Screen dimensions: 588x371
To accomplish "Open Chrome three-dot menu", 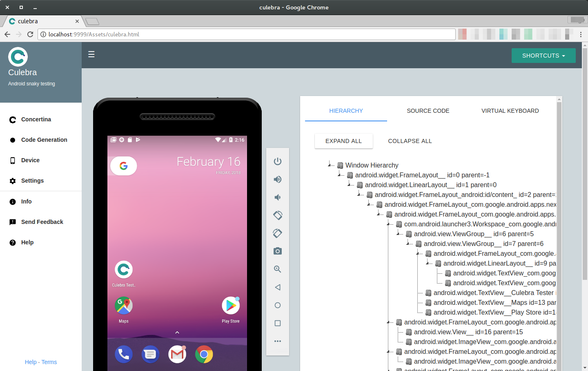I will 581,34.
